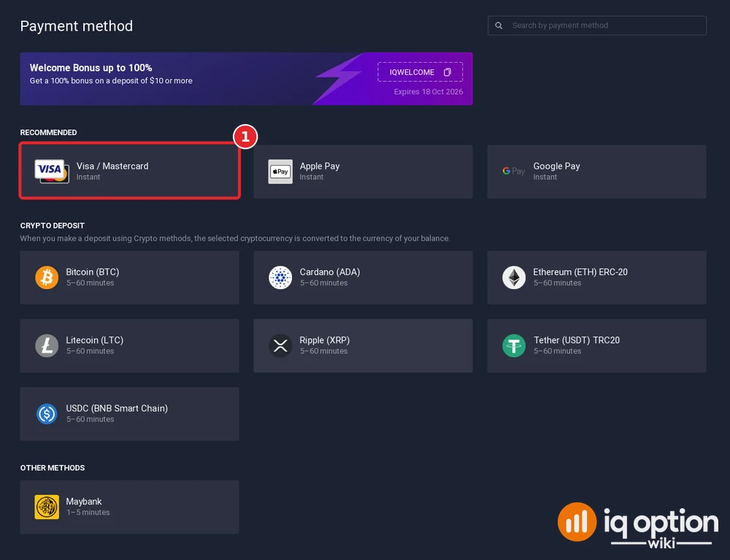Click the grey Litecoin icon
The height and width of the screenshot is (560, 730).
pos(47,345)
